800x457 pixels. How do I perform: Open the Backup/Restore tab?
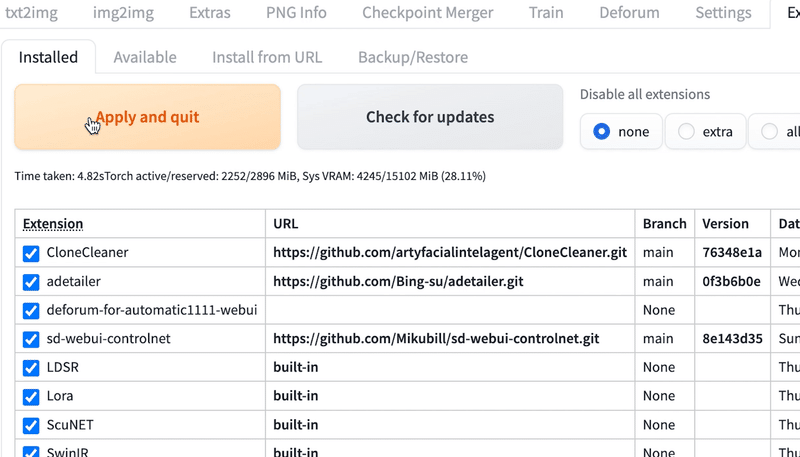(x=413, y=57)
